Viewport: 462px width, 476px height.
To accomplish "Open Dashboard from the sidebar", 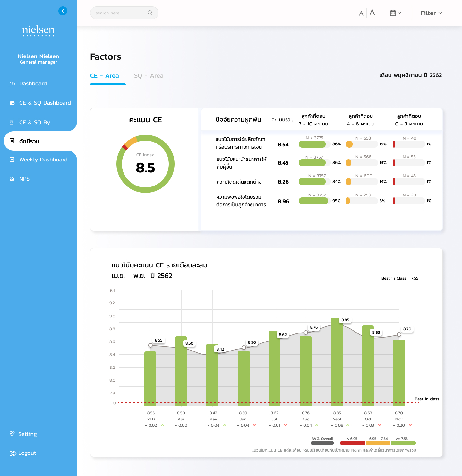I will 33,83.
